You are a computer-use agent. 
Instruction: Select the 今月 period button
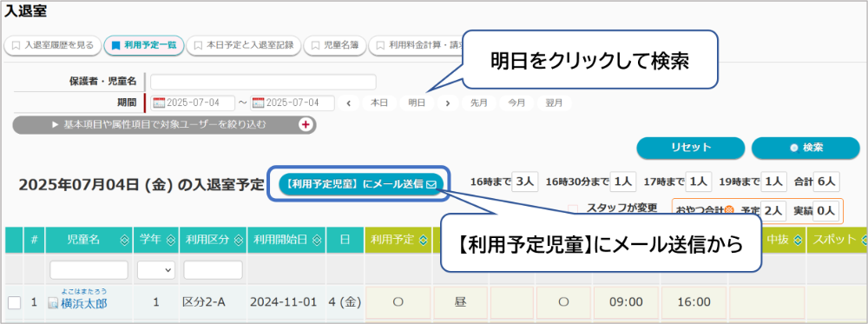click(x=516, y=103)
